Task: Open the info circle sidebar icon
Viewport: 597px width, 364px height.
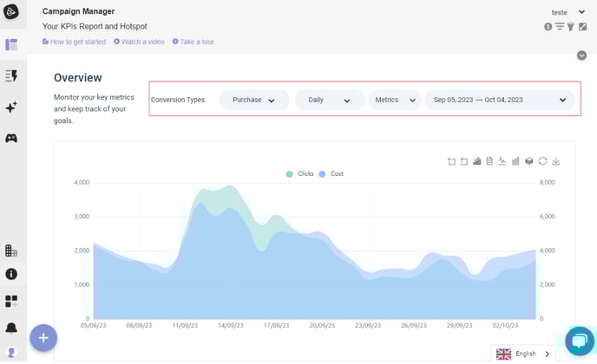Action: (11, 274)
